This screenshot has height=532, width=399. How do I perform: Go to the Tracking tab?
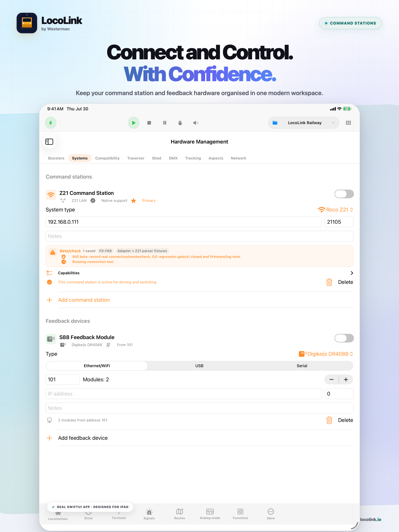coord(193,158)
